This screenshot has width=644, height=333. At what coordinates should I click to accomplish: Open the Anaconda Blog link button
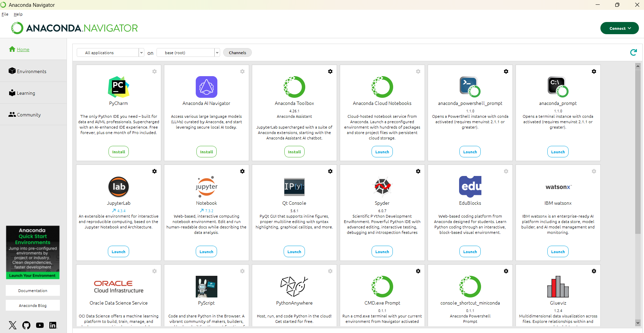(33, 305)
